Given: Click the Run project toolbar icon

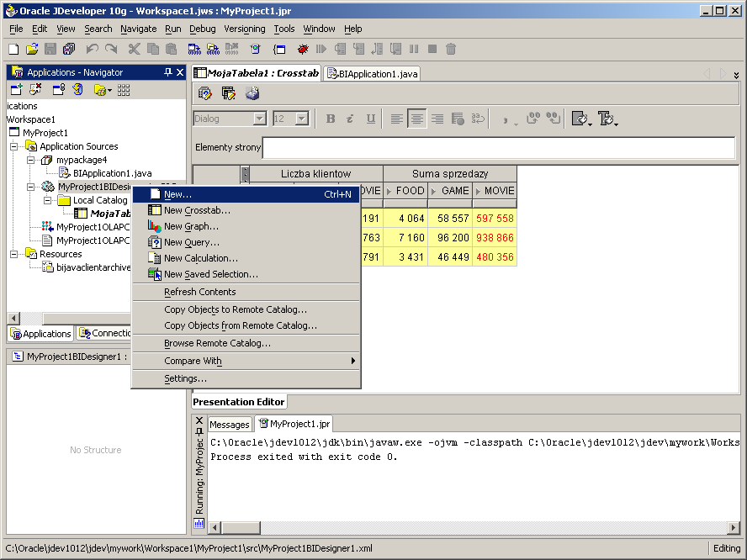Looking at the screenshot, I should (256, 49).
